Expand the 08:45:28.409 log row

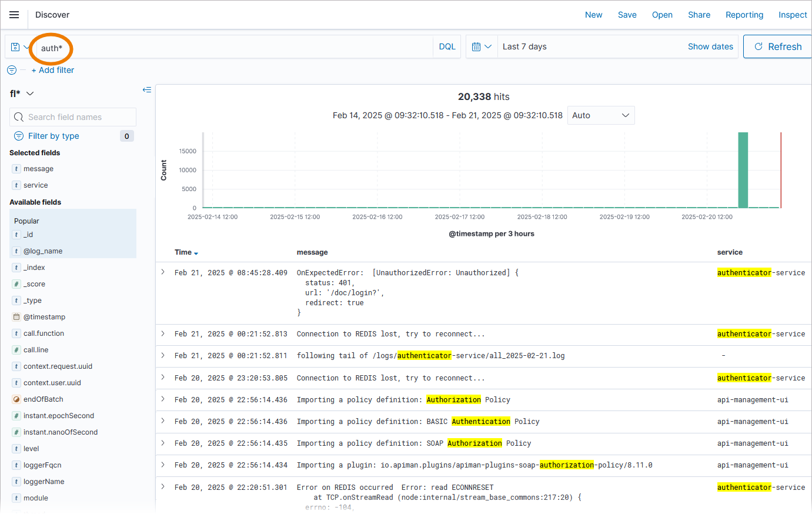tap(163, 272)
